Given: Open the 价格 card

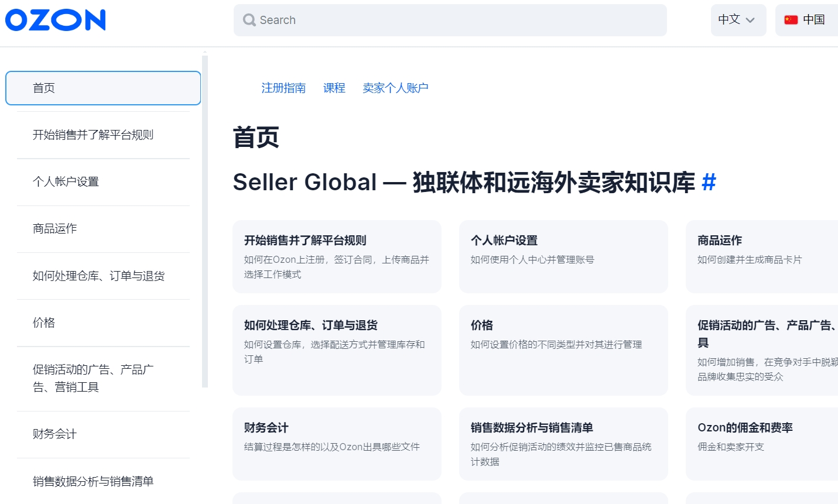Looking at the screenshot, I should 563,350.
